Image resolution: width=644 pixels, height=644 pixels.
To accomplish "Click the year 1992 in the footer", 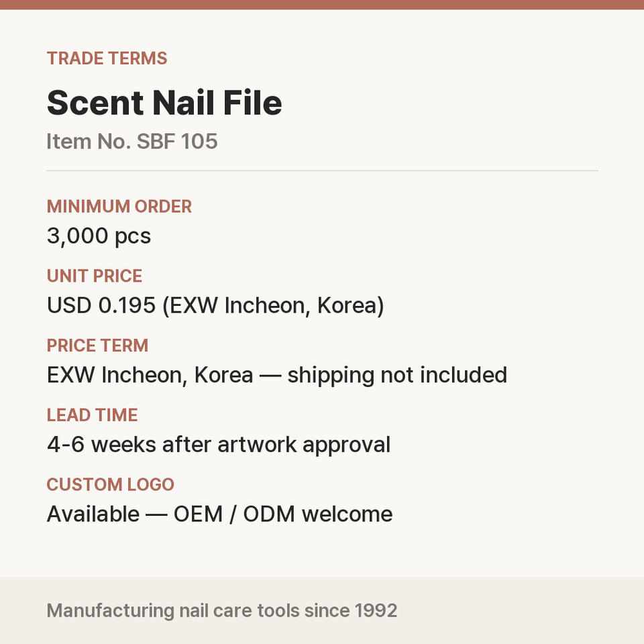I will [376, 610].
